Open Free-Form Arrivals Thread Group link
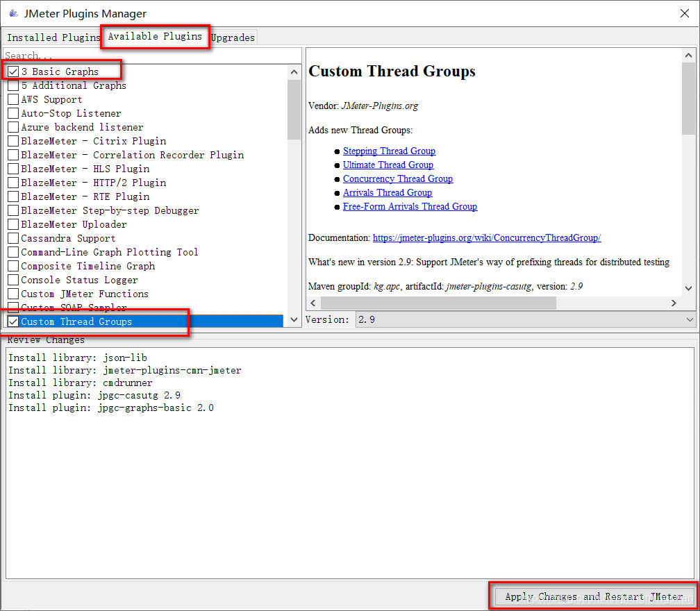Image resolution: width=700 pixels, height=611 pixels. 410,206
